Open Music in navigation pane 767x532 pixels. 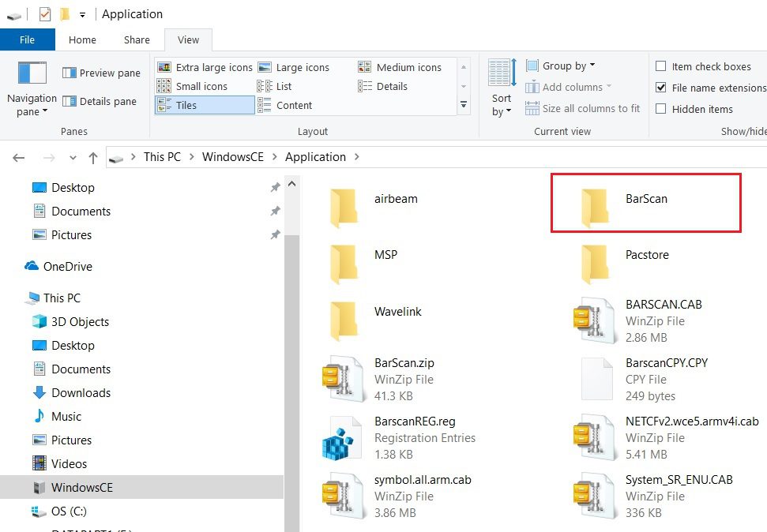coord(57,416)
